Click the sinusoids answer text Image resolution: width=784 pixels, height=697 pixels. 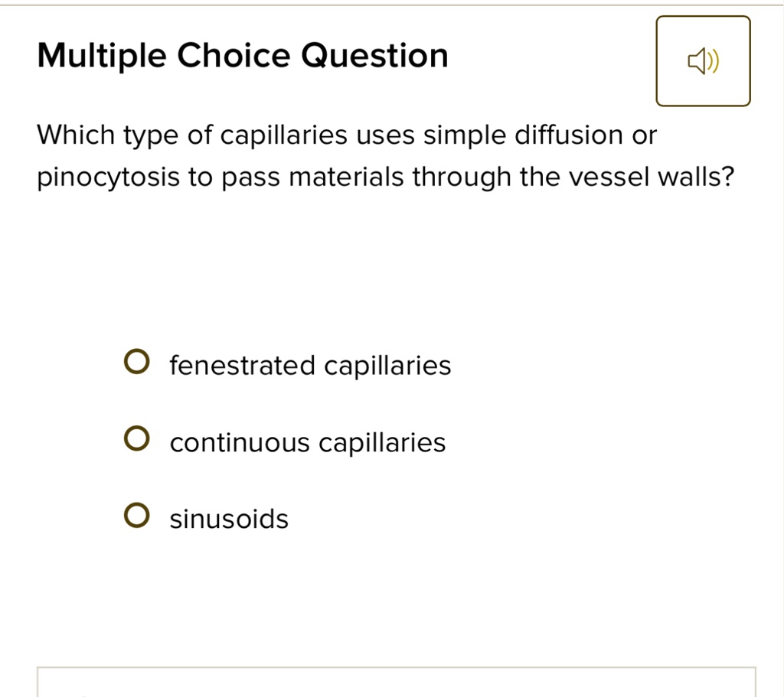(228, 519)
